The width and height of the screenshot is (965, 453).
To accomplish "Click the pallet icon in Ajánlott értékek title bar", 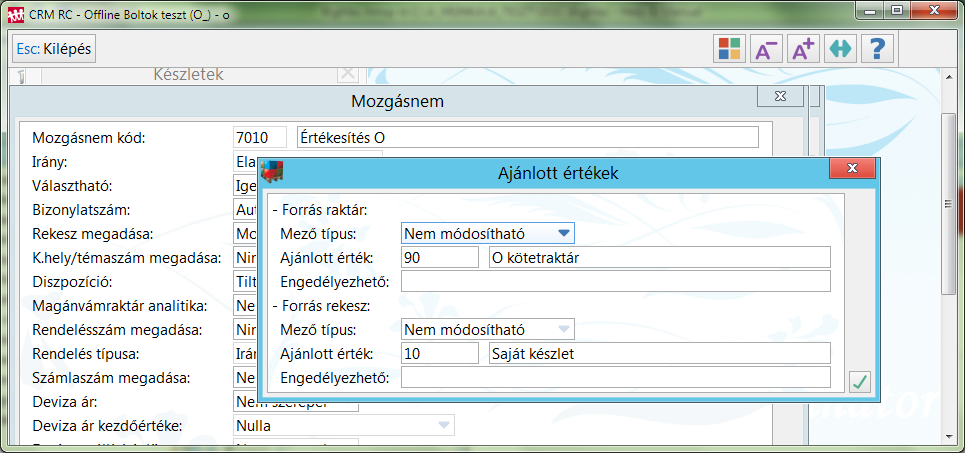I will pyautogui.click(x=272, y=171).
